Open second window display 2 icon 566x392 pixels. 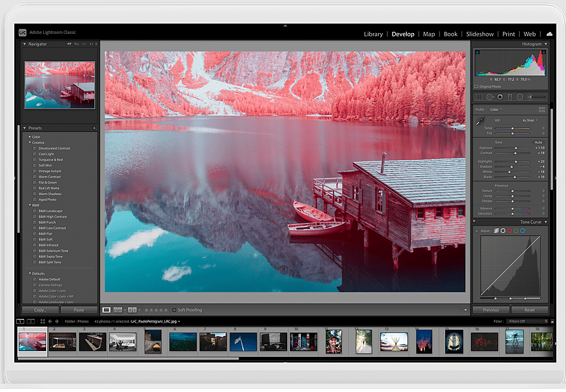(31, 321)
